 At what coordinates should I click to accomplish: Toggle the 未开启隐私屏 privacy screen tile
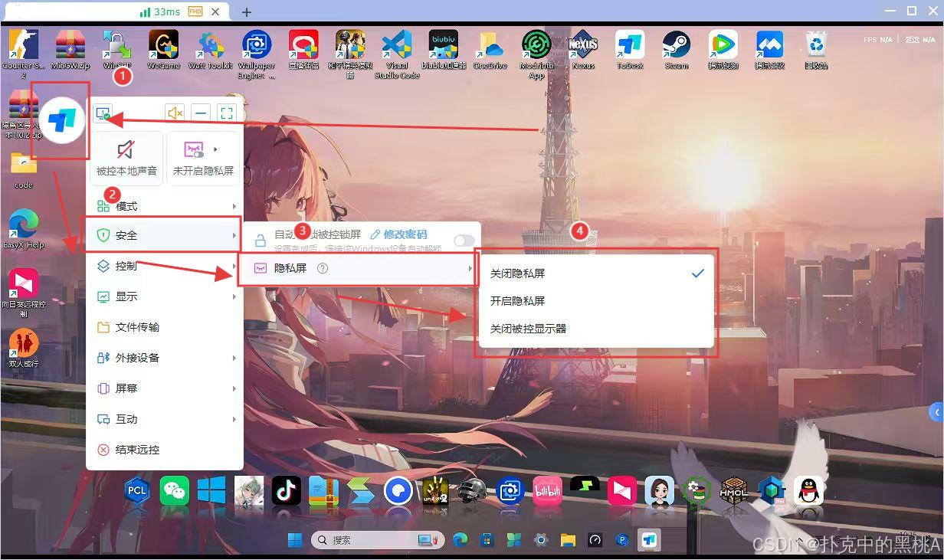(203, 158)
